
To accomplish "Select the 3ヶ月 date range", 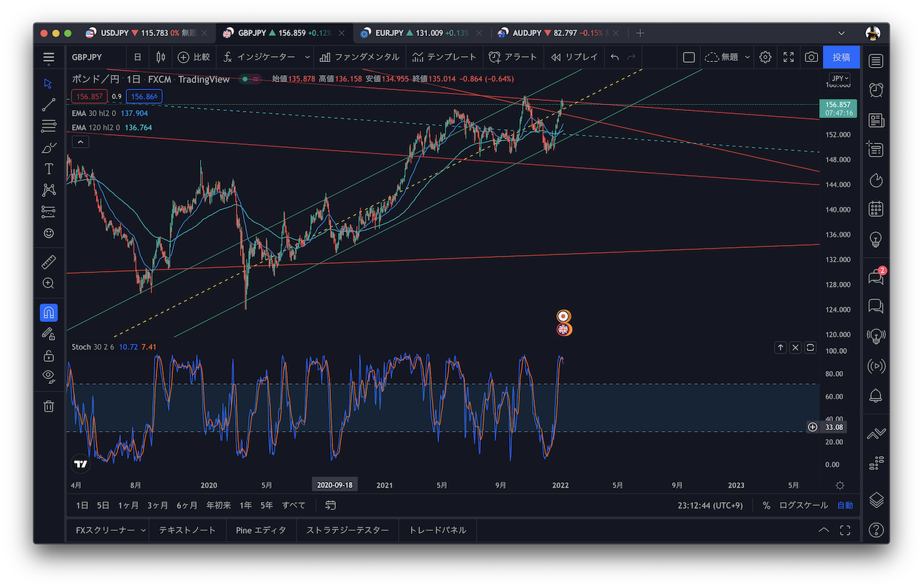I will tap(158, 505).
